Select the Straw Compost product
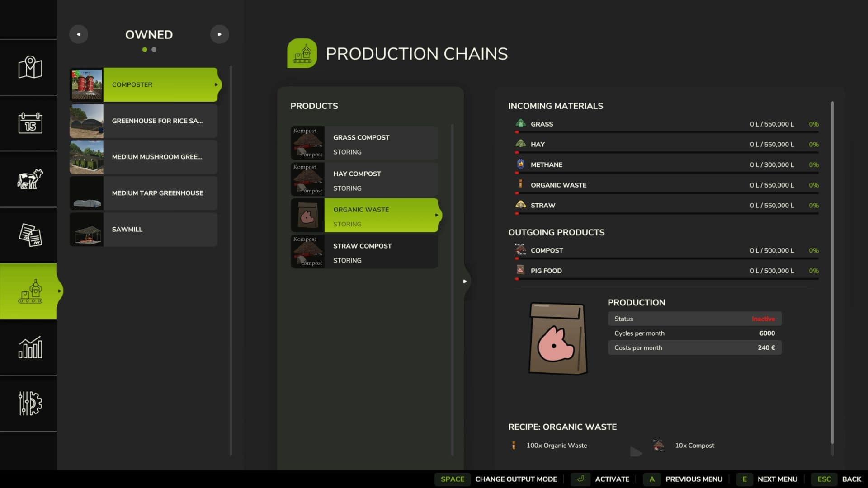Viewport: 868px width, 488px height. coord(364,252)
